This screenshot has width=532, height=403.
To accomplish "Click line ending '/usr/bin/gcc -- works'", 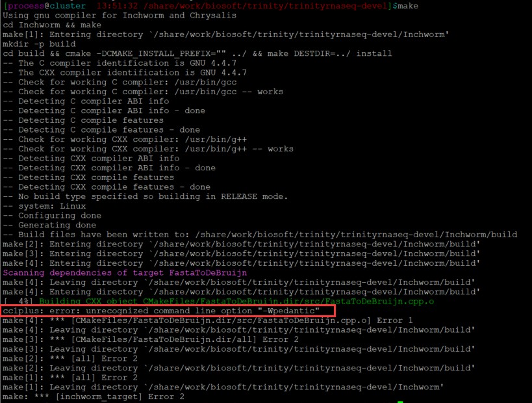I will click(143, 92).
